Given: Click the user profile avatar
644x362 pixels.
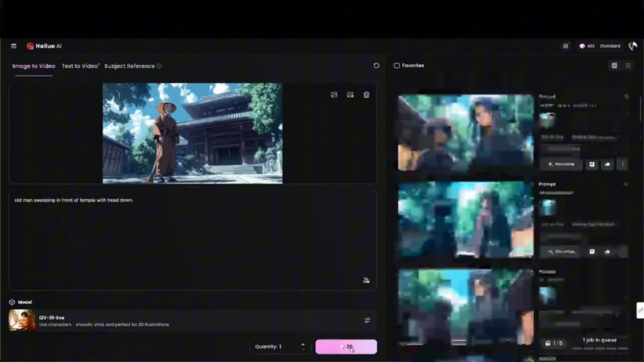Looking at the screenshot, I should [632, 46].
